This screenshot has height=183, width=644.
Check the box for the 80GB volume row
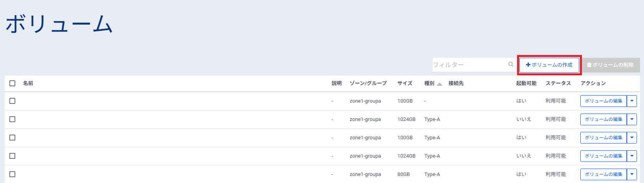(x=12, y=174)
